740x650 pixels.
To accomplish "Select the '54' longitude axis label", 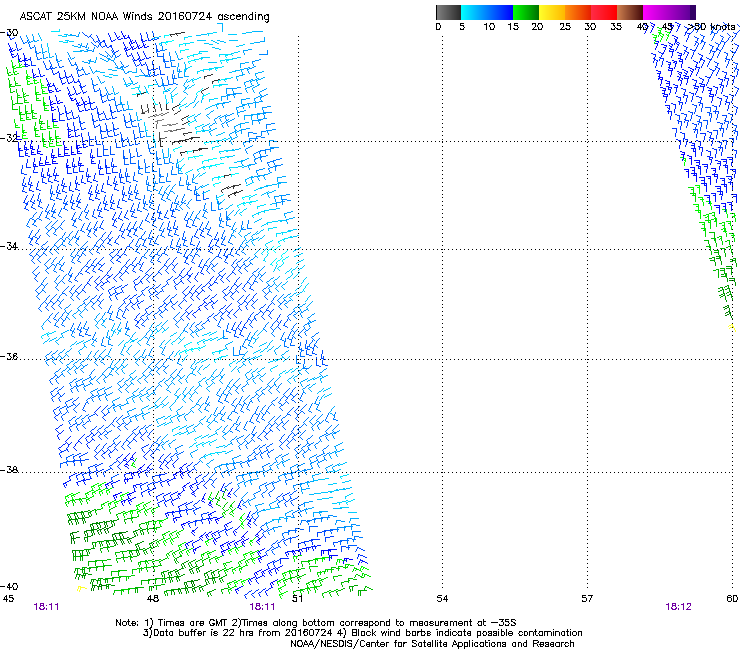I will coord(442,599).
